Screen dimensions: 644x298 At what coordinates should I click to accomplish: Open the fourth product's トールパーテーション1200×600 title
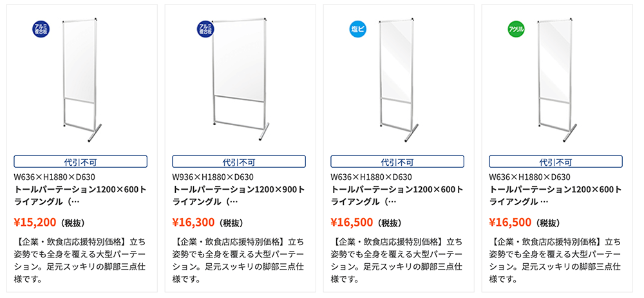[x=555, y=195]
